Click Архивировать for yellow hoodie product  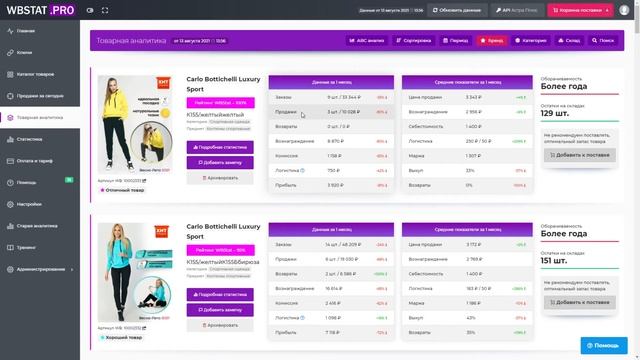(x=220, y=178)
